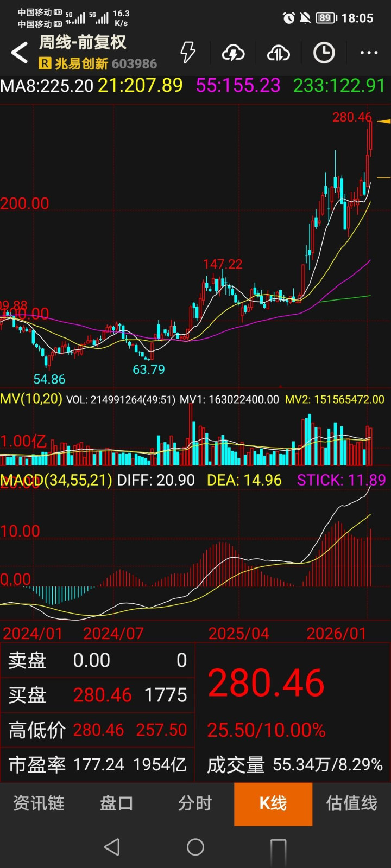Tap the 2026/01 date axis label
This screenshot has height=868, width=391.
pos(336,633)
